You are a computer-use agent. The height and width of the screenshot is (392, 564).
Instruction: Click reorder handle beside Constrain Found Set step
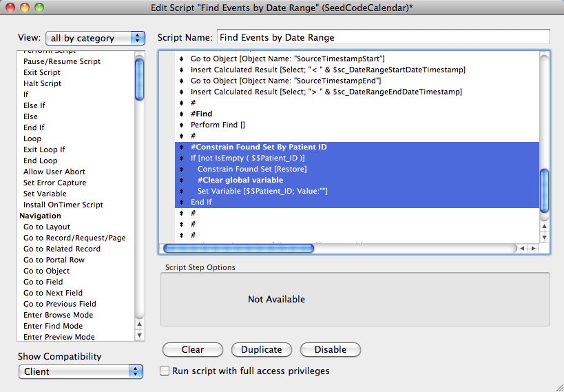[x=181, y=169]
